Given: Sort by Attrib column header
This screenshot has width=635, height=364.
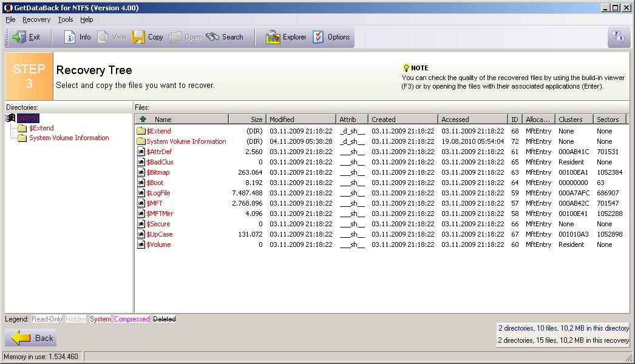Looking at the screenshot, I should pos(352,119).
